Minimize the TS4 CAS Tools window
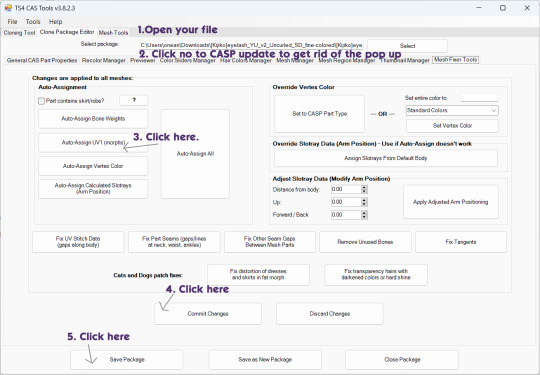 (479, 8)
